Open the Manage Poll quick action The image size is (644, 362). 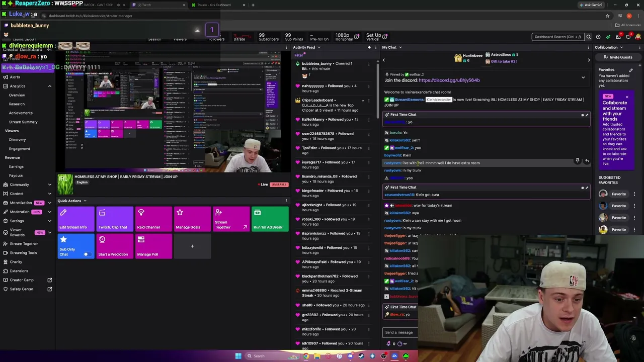(153, 246)
